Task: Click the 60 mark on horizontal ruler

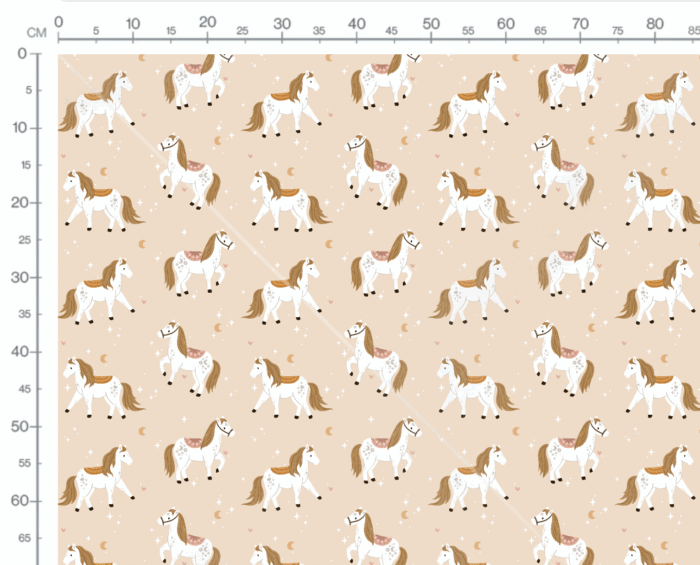Action: pyautogui.click(x=506, y=24)
